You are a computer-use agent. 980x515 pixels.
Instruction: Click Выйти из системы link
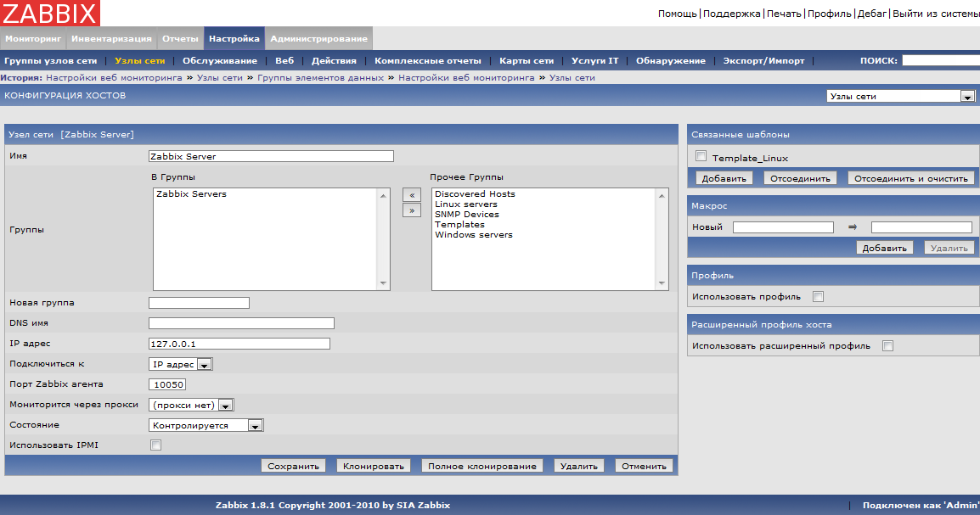[936, 14]
